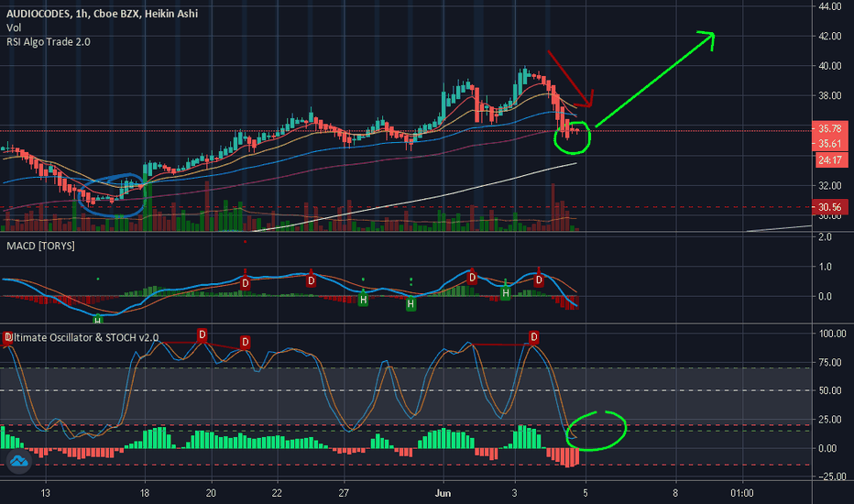Viewport: 854px width, 504px height.
Task: Click the MACD [TORYS] indicator label
Action: pos(40,246)
